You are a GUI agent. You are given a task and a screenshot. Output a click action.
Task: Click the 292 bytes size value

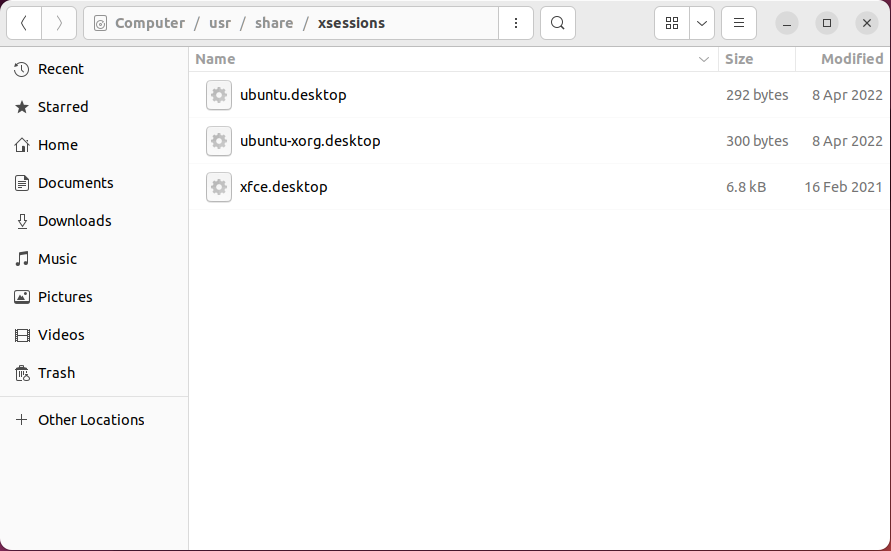[757, 95]
